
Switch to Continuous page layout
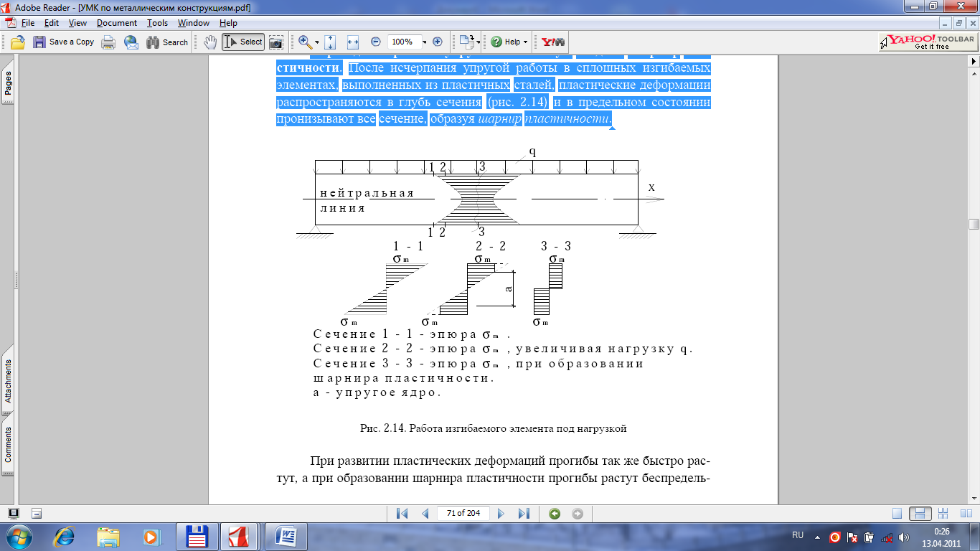[920, 514]
